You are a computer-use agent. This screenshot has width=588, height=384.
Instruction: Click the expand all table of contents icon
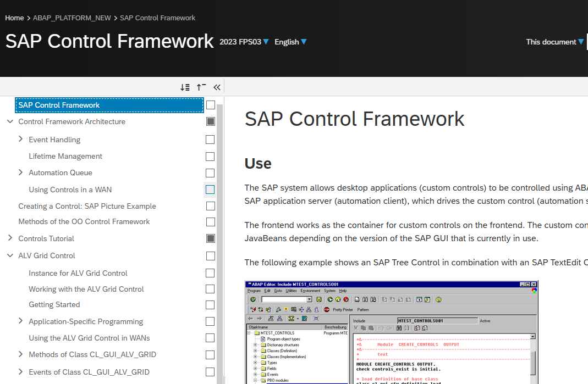185,87
